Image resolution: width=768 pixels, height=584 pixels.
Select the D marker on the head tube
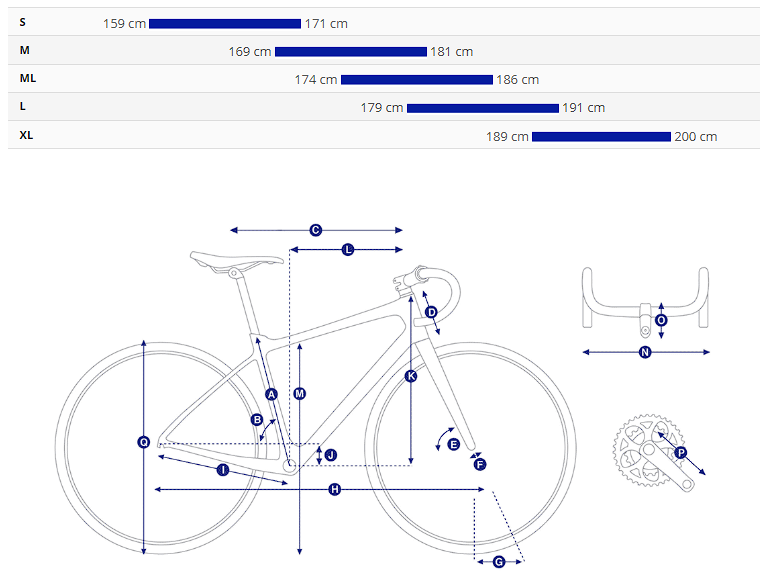(x=431, y=313)
